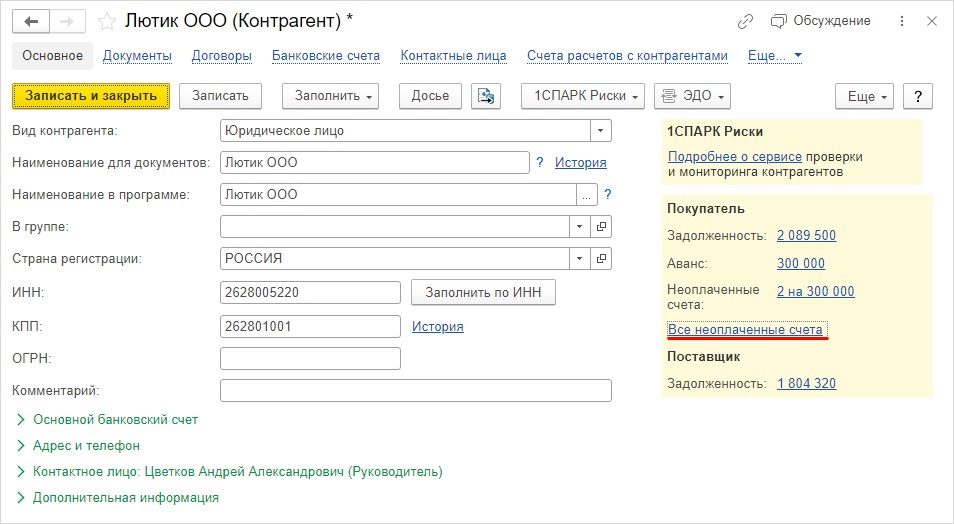Expand the Основной банковский счет section
The height and width of the screenshot is (524, 954).
coord(107,419)
